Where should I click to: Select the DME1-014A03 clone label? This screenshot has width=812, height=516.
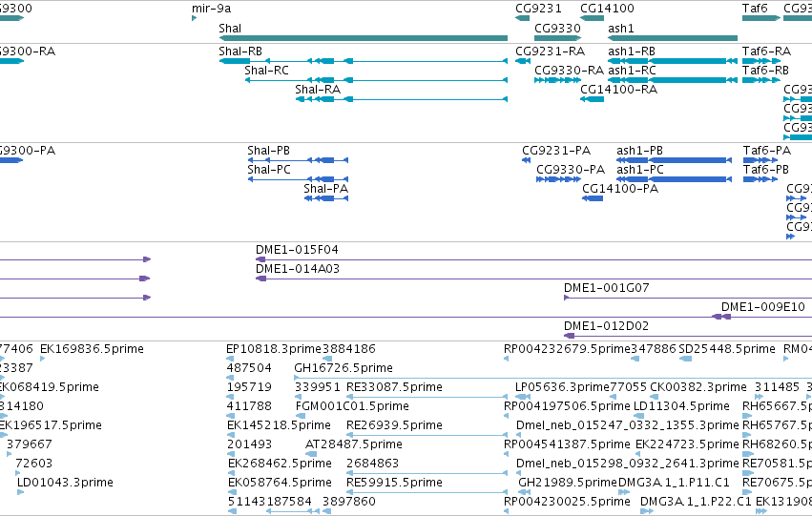pos(298,269)
